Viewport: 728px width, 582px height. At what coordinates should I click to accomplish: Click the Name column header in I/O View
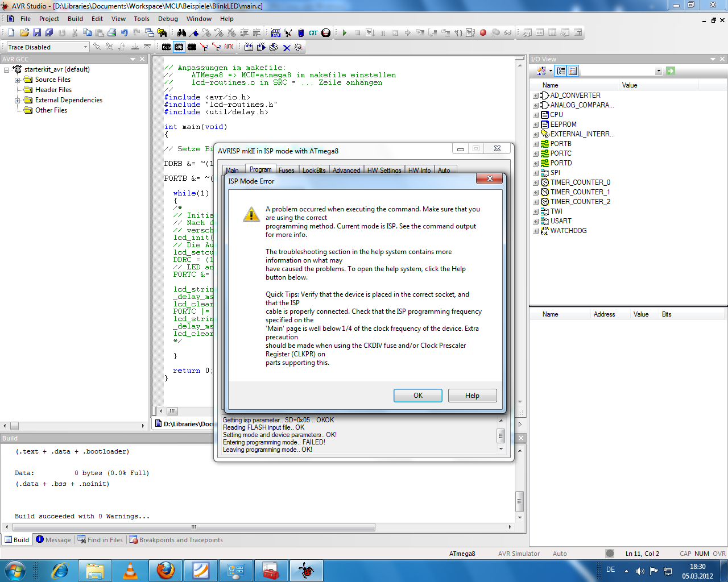pyautogui.click(x=574, y=85)
